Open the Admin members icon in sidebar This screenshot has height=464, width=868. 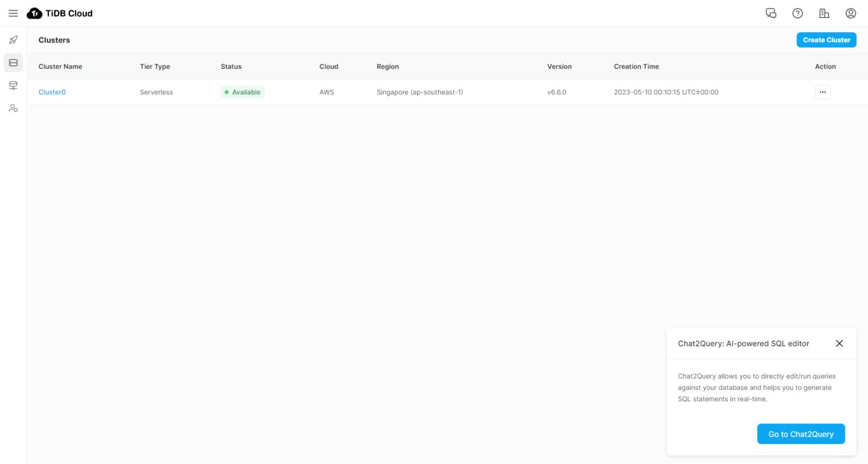coord(13,108)
